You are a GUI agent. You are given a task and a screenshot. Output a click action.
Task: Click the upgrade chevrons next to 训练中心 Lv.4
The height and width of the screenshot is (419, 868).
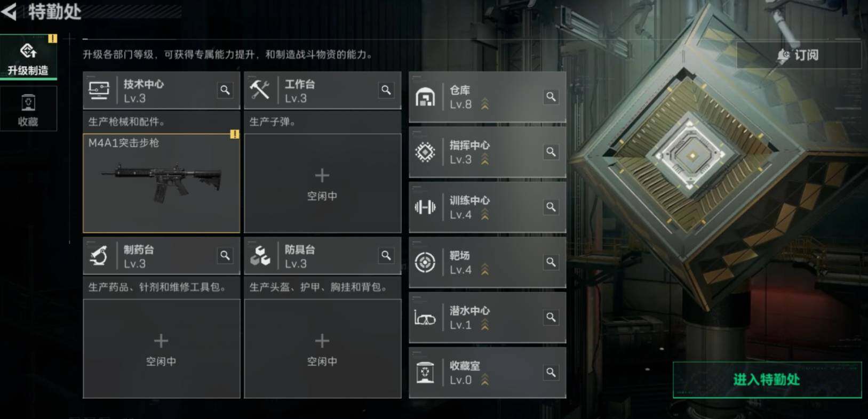pos(485,215)
